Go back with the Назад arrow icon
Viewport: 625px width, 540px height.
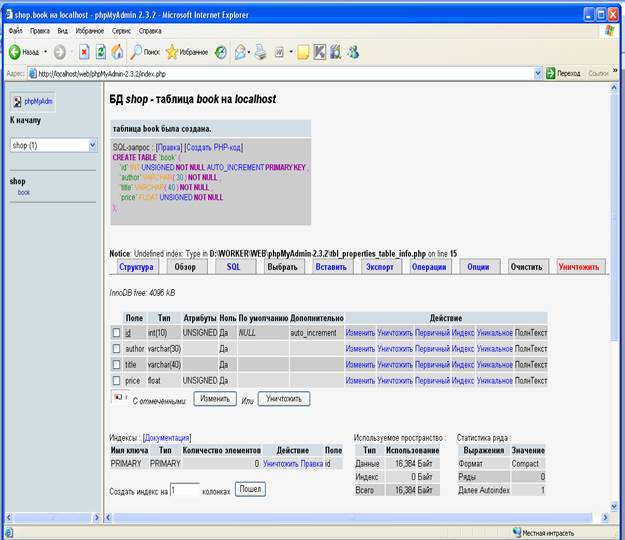tap(15, 52)
